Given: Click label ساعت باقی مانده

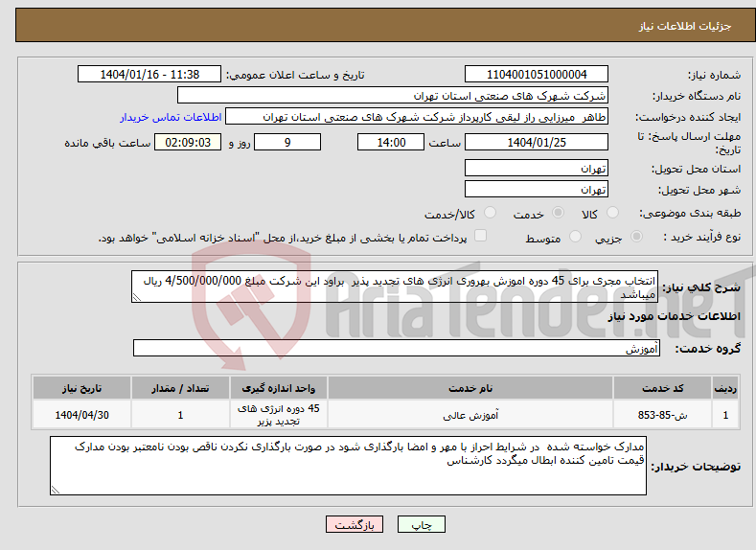Looking at the screenshot, I should tap(107, 143).
